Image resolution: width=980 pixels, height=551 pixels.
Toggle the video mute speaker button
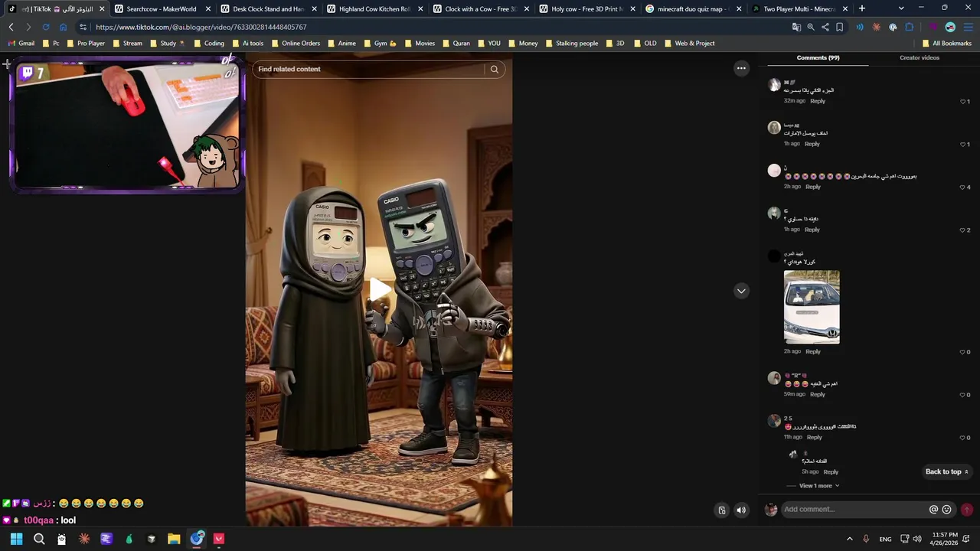pos(741,510)
